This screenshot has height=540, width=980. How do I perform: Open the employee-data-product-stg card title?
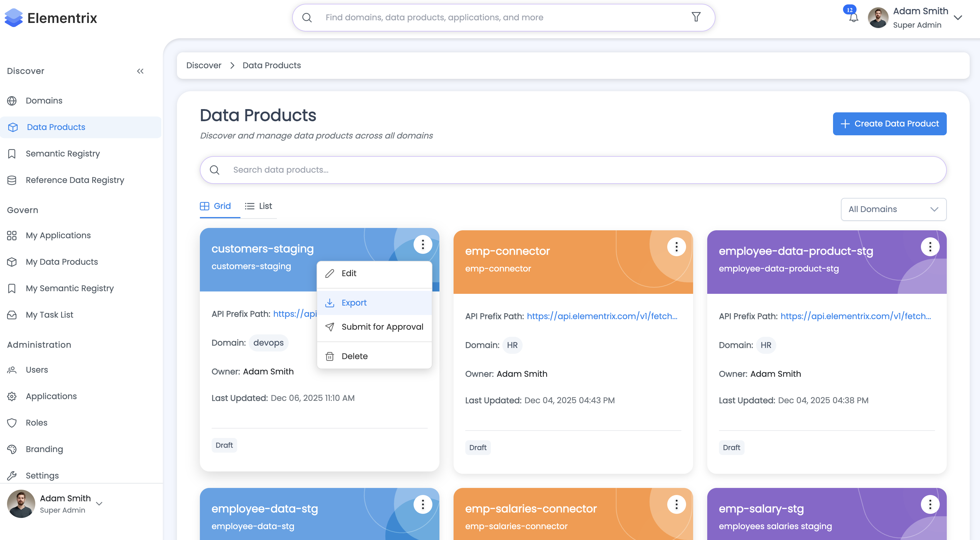coord(796,251)
